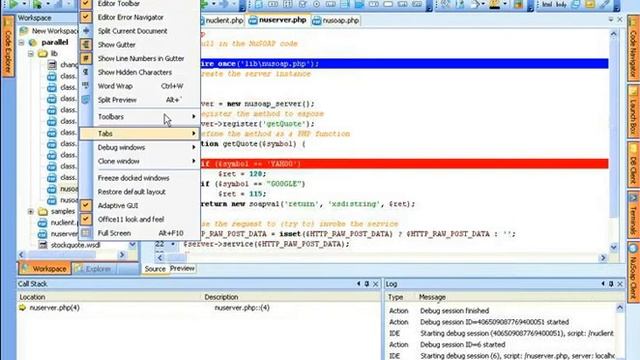Pin the Call Stack panel
This screenshot has height=360, width=640.
[x=367, y=284]
